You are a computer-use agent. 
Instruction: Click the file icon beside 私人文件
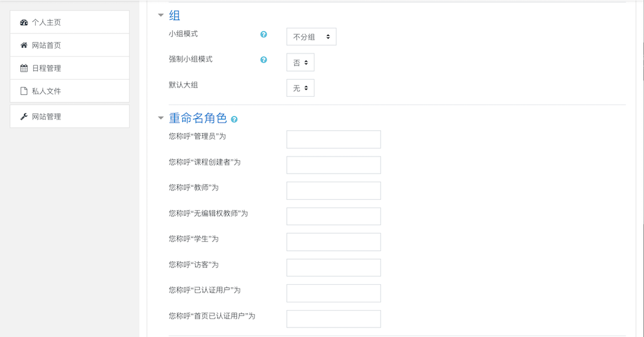pyautogui.click(x=24, y=91)
